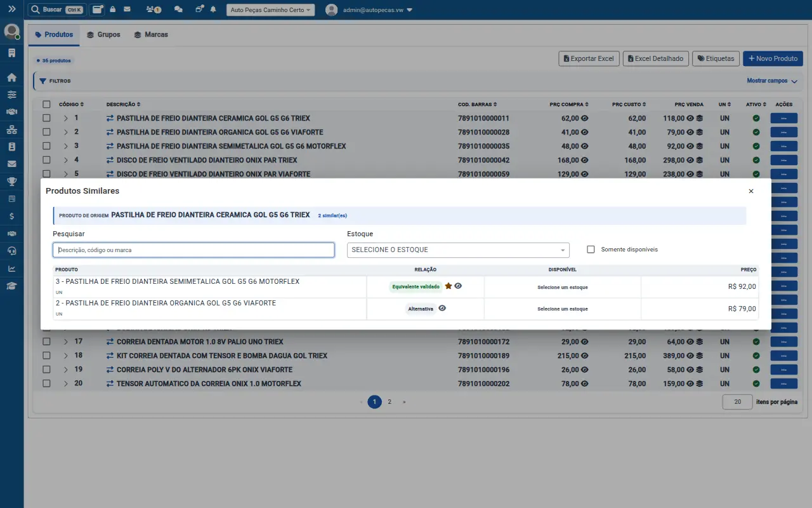812x508 pixels.
Task: Open the chat bubbles icon in top bar
Action: tap(178, 10)
